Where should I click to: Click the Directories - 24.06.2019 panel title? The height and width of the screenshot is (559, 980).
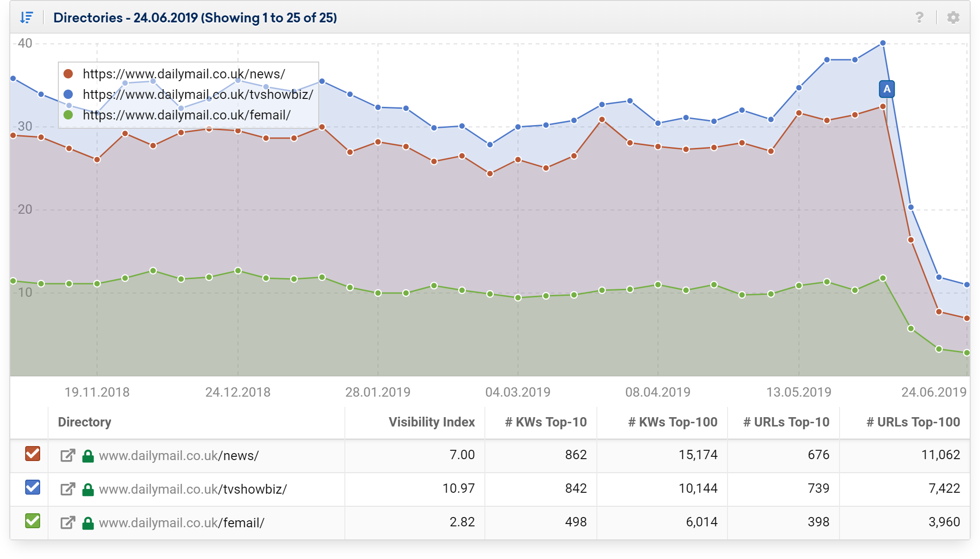click(195, 18)
